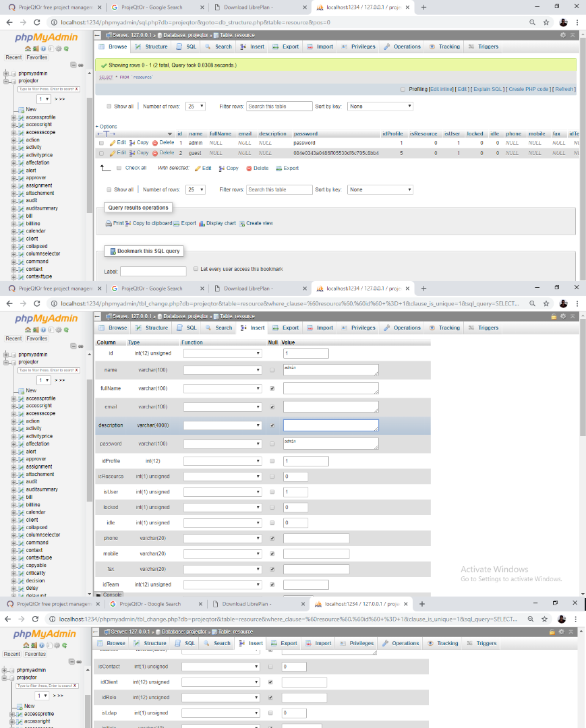Click Copy to clipboard in Query results operations

(x=148, y=223)
